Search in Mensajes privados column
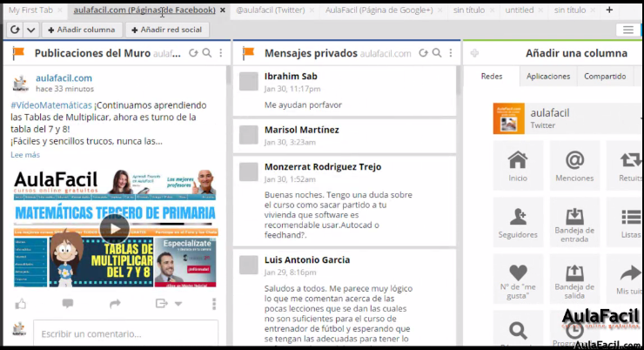 (438, 53)
